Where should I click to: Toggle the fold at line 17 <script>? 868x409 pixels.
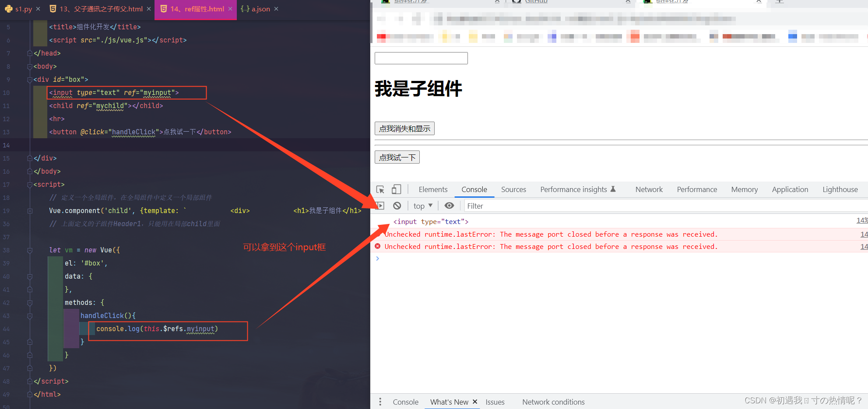click(30, 184)
